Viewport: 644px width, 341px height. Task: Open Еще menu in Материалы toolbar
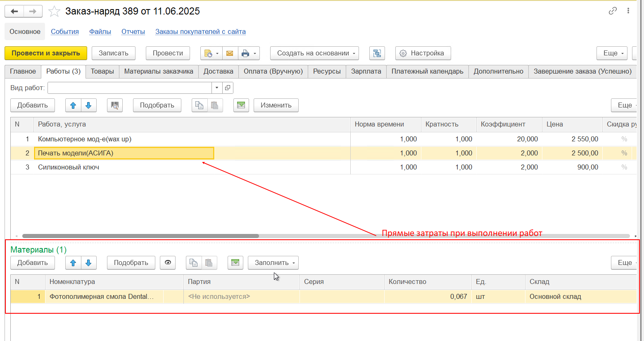(625, 263)
